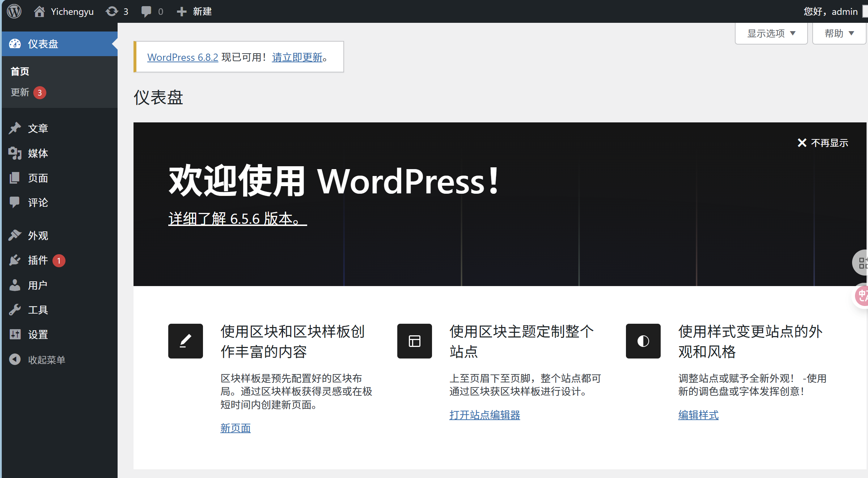The width and height of the screenshot is (868, 478).
Task: Click the grid widget at right edge
Action: pyautogui.click(x=862, y=263)
